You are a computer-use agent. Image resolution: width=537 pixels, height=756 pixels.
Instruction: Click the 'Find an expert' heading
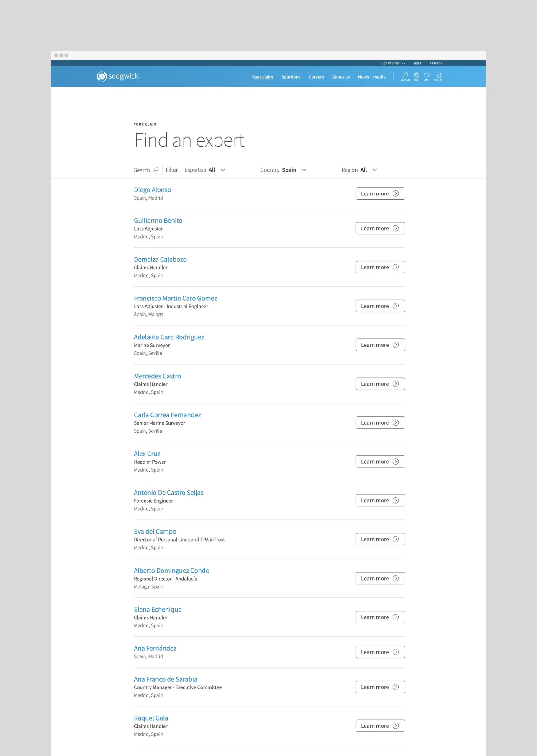click(189, 141)
